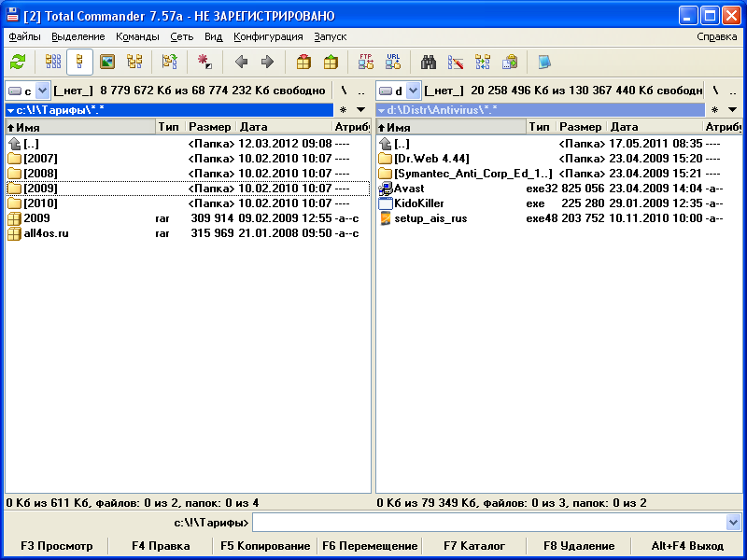Screen dimensions: 747x560
Task: Click the left panel [..] parent entry
Action: coord(189,144)
